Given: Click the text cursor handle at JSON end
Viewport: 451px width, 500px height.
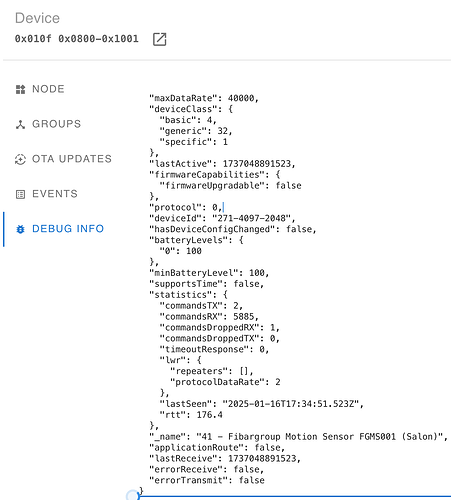Looking at the screenshot, I should 133,495.
